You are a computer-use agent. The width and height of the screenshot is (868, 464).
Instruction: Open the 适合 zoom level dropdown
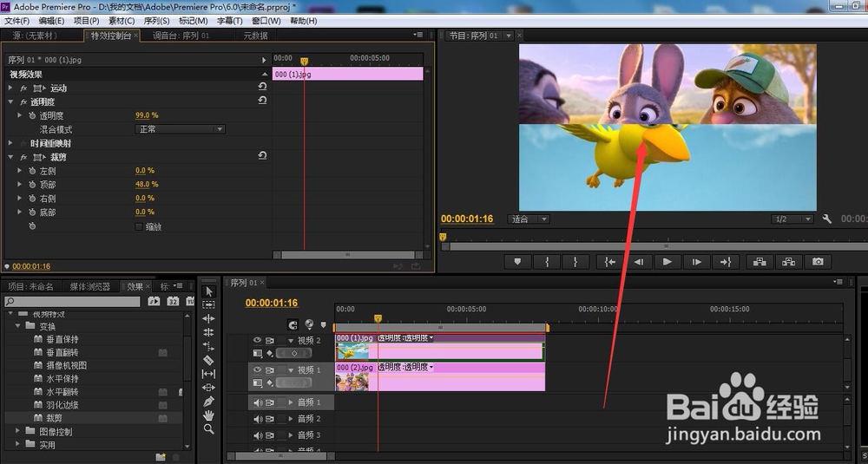pos(528,219)
